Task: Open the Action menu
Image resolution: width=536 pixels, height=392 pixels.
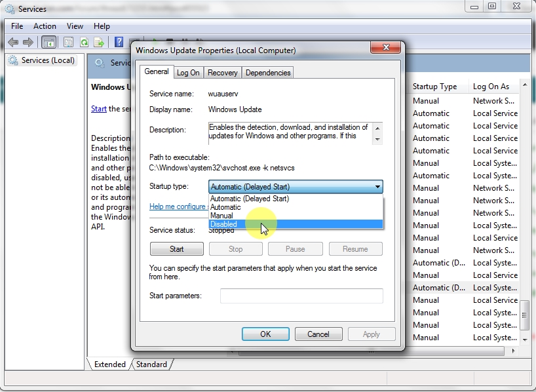Action: (x=45, y=26)
